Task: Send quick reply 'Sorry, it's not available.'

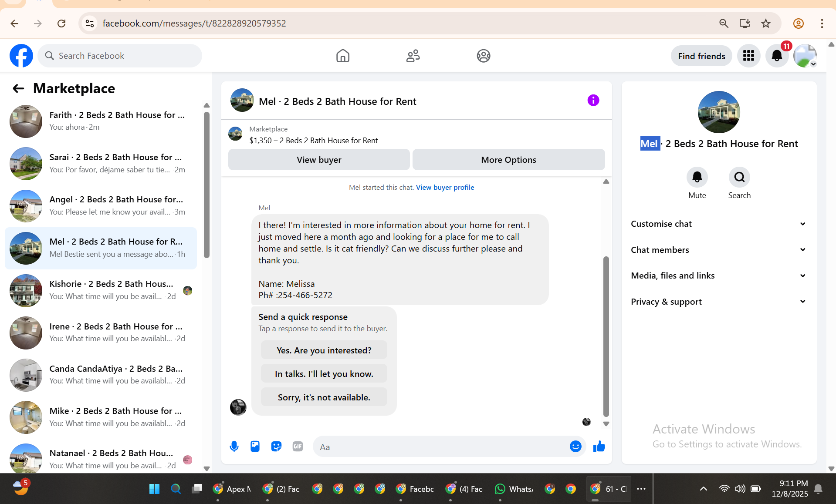Action: click(x=324, y=397)
